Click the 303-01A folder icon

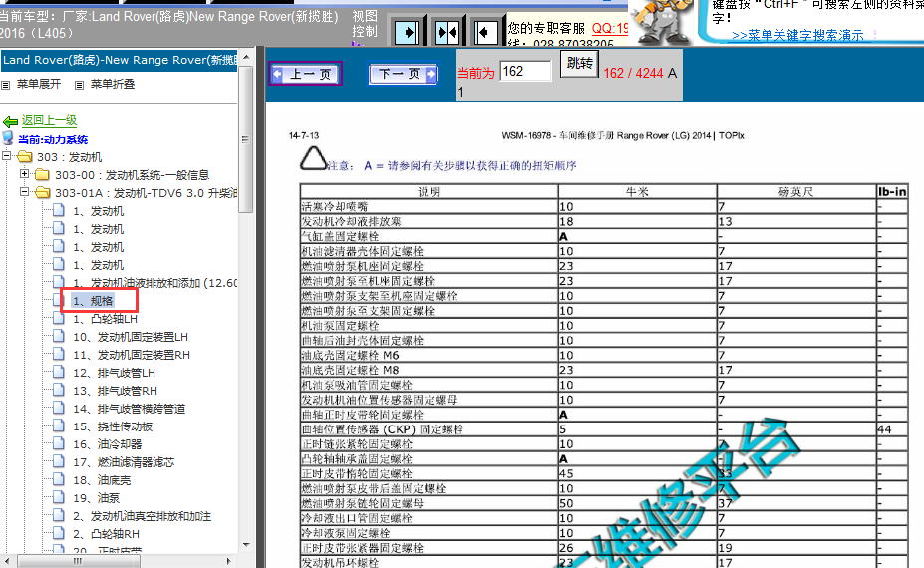click(42, 192)
